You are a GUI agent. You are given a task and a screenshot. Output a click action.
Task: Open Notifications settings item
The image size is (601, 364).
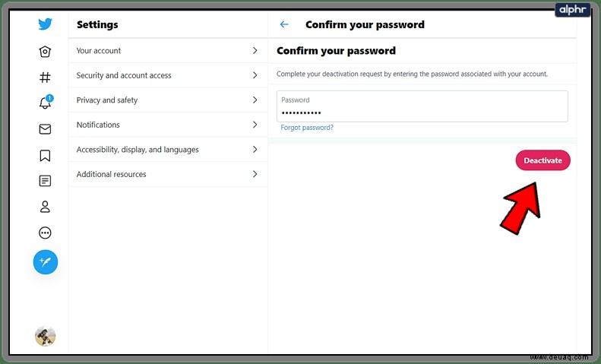tap(168, 125)
